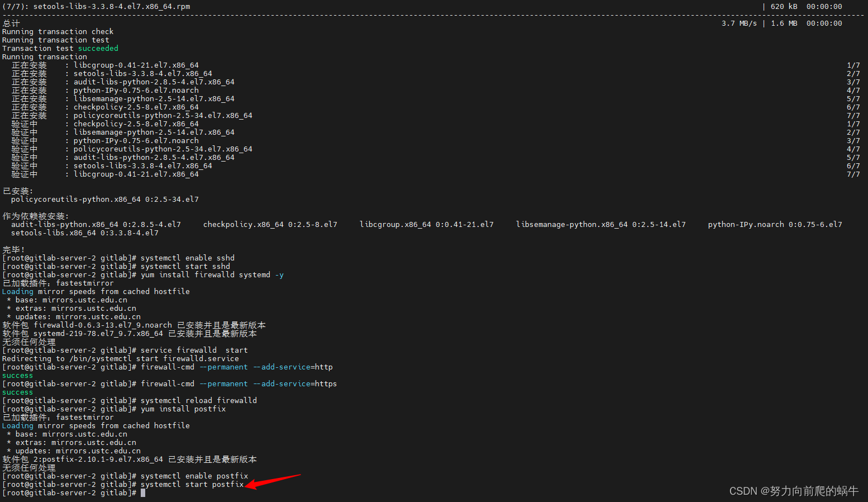Screen dimensions: 868x502
Task: Click 'yum install firewalld systemd -y' command
Action: pyautogui.click(x=212, y=275)
